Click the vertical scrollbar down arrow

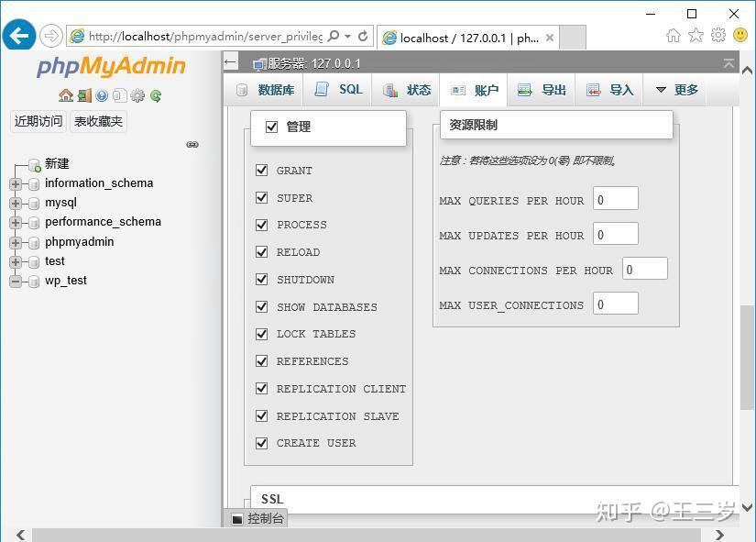click(748, 507)
